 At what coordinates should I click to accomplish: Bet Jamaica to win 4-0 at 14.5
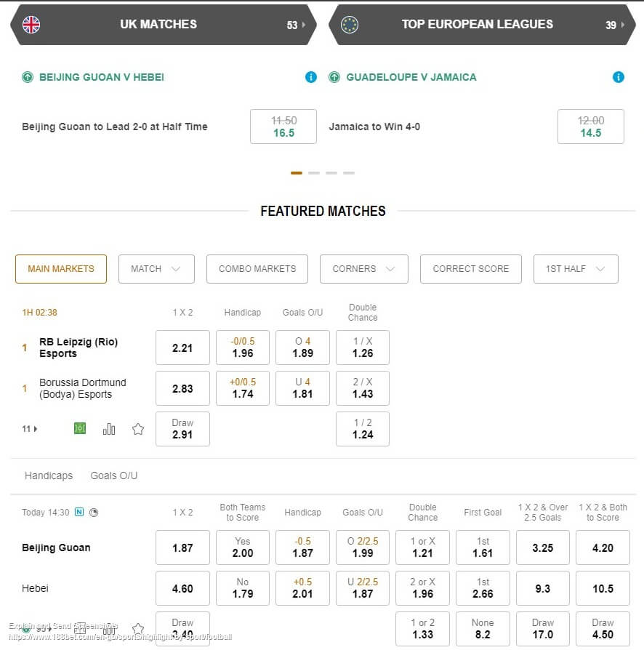click(x=590, y=127)
